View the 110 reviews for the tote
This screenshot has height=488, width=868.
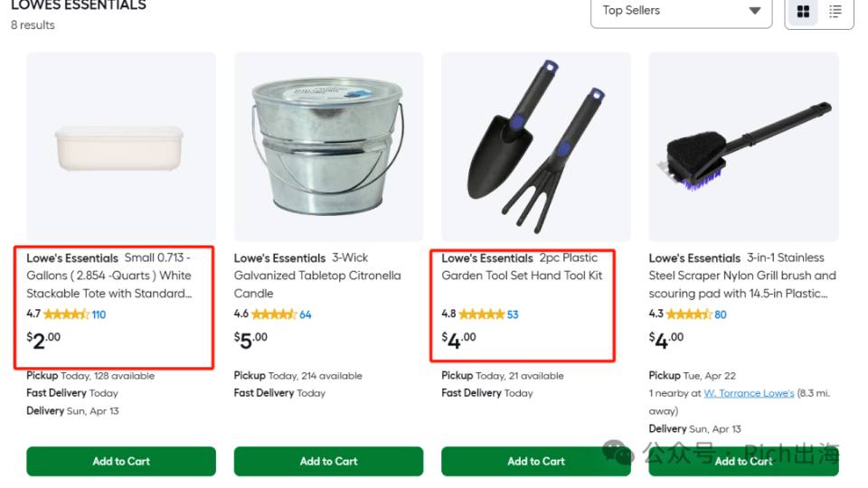pos(99,314)
